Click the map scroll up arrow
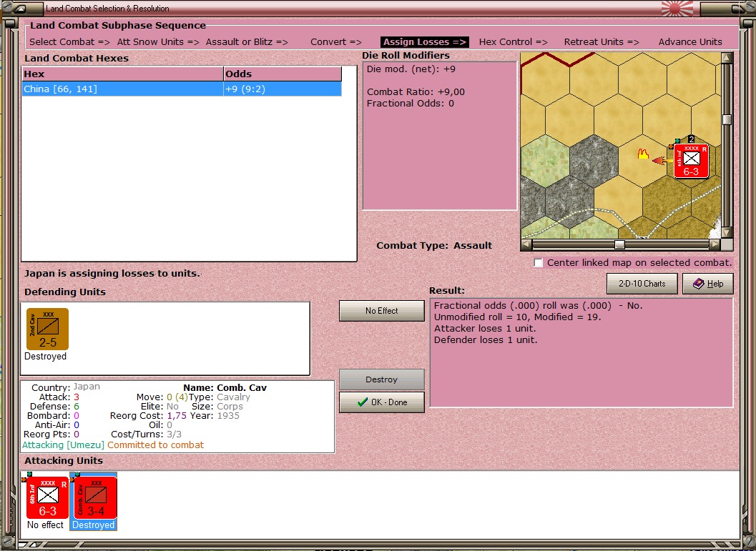This screenshot has height=551, width=756. click(x=727, y=59)
